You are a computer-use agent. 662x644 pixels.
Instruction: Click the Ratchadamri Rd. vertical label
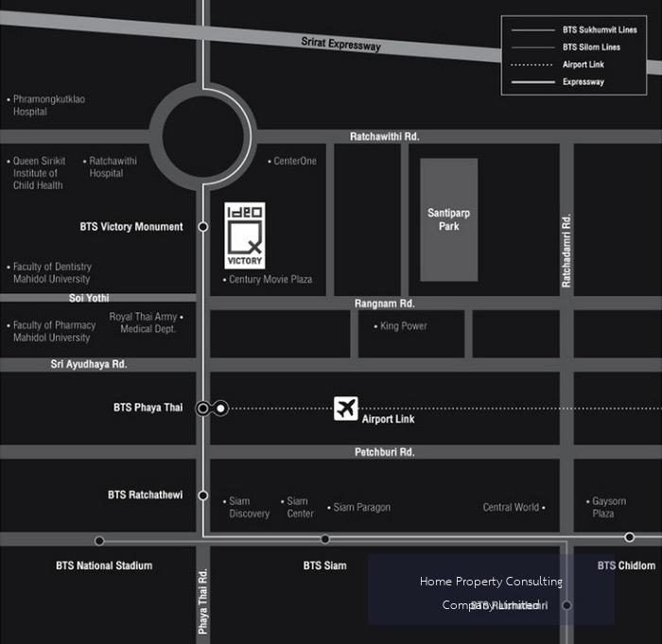[566, 251]
